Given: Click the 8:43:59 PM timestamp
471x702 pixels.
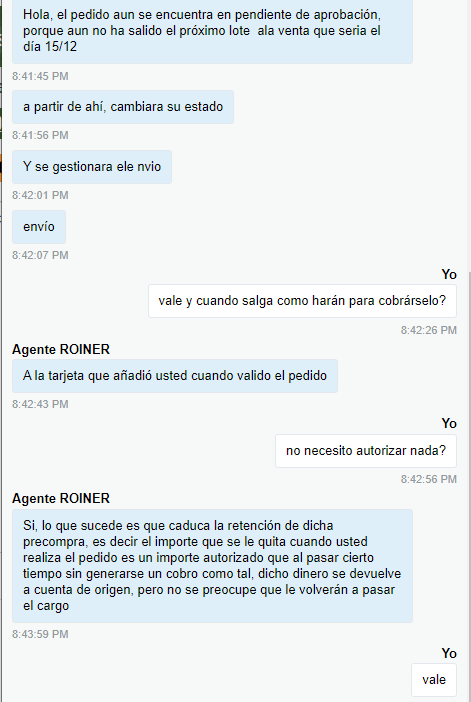Looking at the screenshot, I should (40, 634).
